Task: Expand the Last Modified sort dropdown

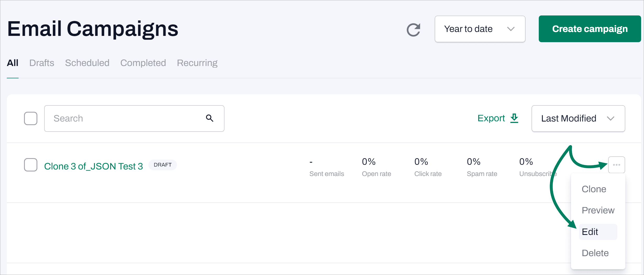Action: (x=578, y=118)
